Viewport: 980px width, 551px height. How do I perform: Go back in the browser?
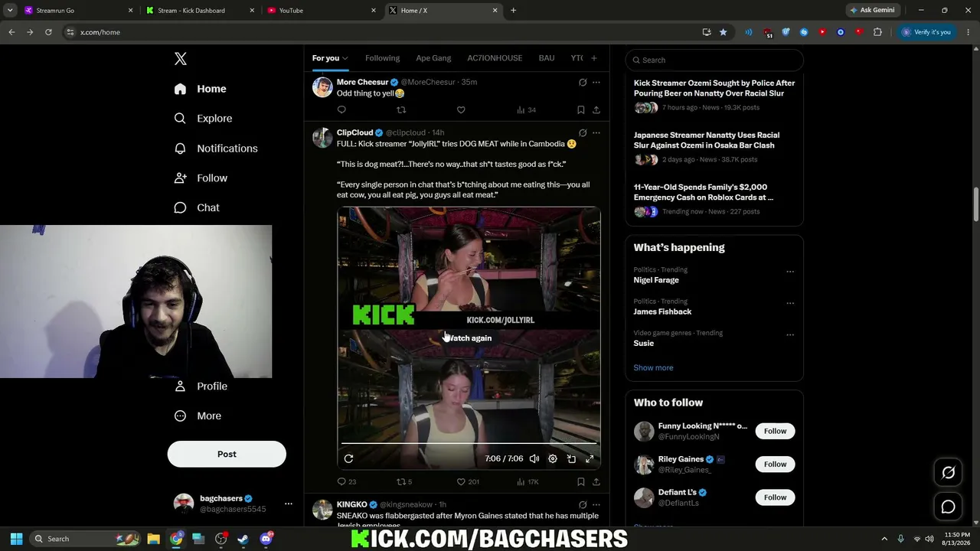coord(11,32)
